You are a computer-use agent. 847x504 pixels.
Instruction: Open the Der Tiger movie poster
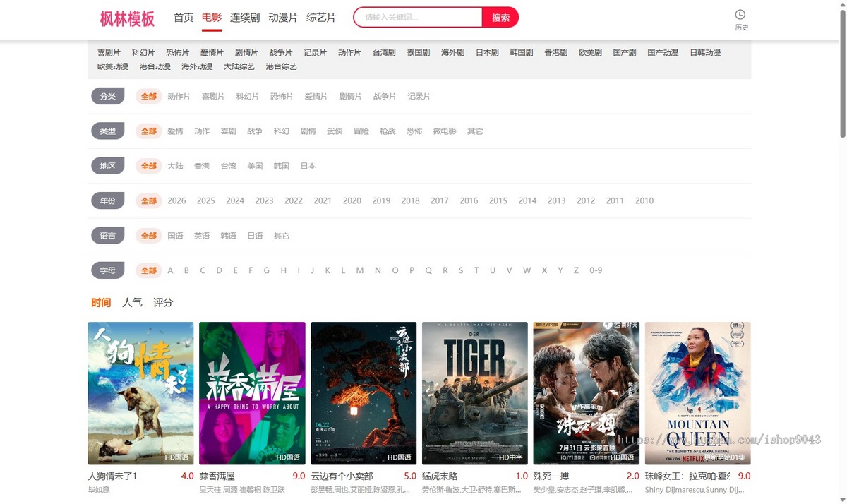coord(475,393)
